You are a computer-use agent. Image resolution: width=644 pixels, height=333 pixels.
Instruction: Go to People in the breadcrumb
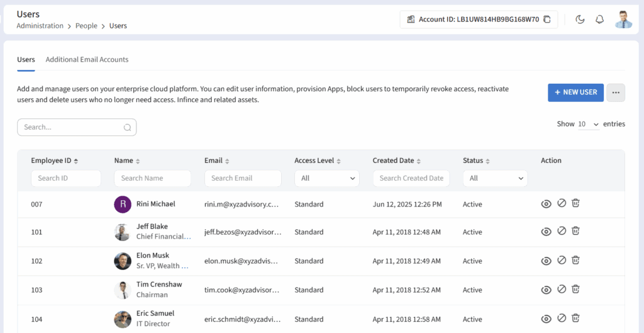pyautogui.click(x=86, y=26)
